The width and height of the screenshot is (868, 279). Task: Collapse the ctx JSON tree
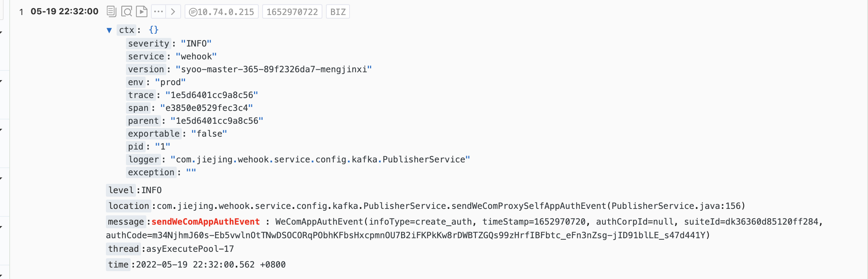click(x=109, y=30)
